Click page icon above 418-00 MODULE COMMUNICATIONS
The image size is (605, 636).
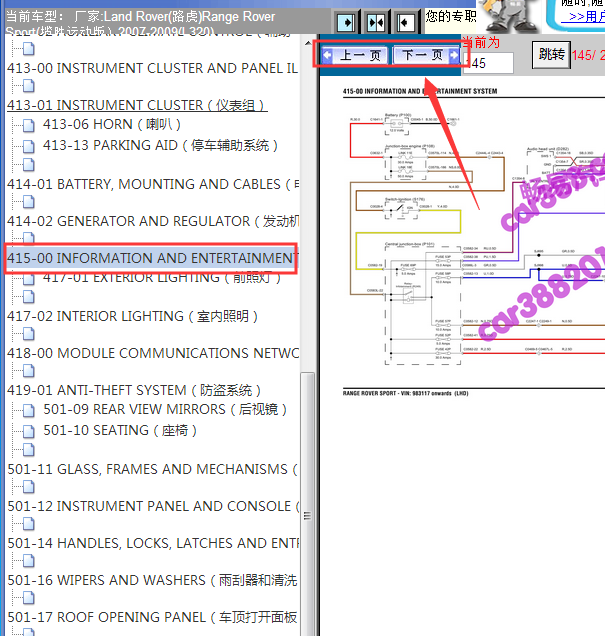coord(28,334)
